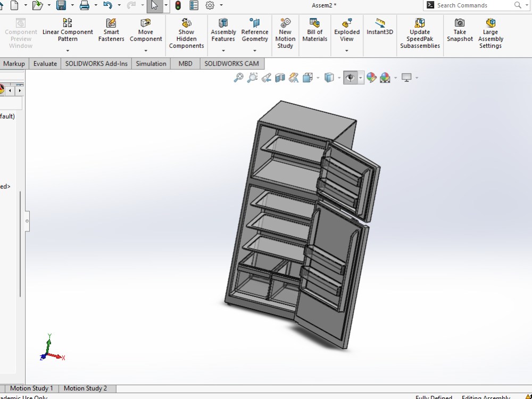Click the Select cursor tool

pyautogui.click(x=155, y=5)
